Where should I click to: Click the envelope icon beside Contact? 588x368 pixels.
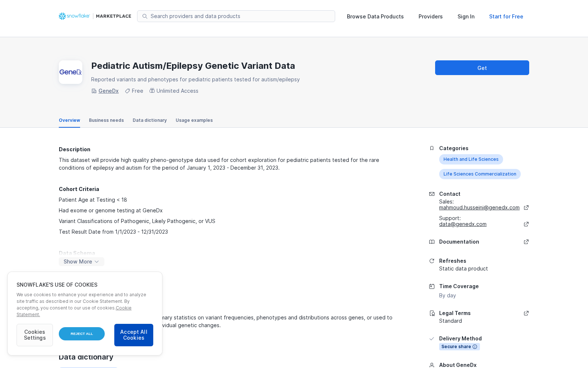(x=432, y=194)
